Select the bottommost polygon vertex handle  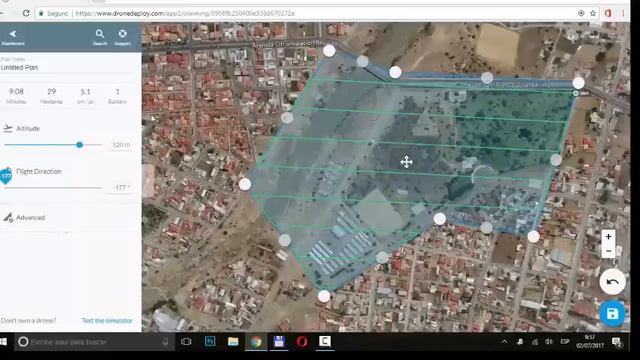click(x=324, y=296)
